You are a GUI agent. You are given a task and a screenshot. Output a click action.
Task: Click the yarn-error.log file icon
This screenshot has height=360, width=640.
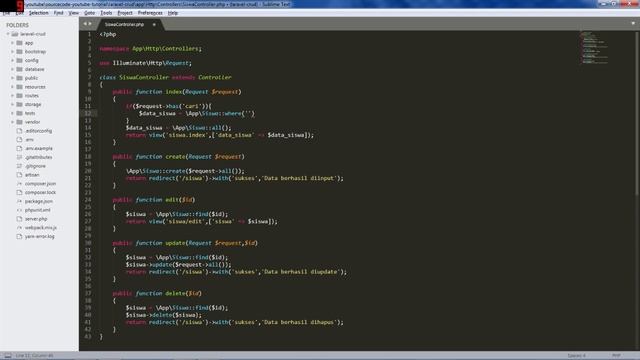(19, 236)
